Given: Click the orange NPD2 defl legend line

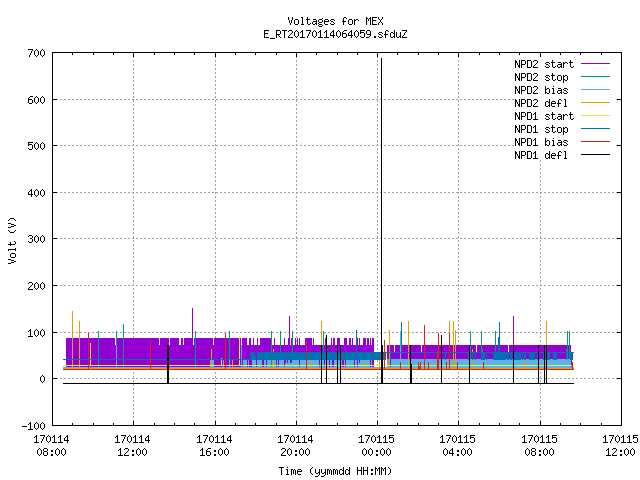Looking at the screenshot, I should 596,102.
